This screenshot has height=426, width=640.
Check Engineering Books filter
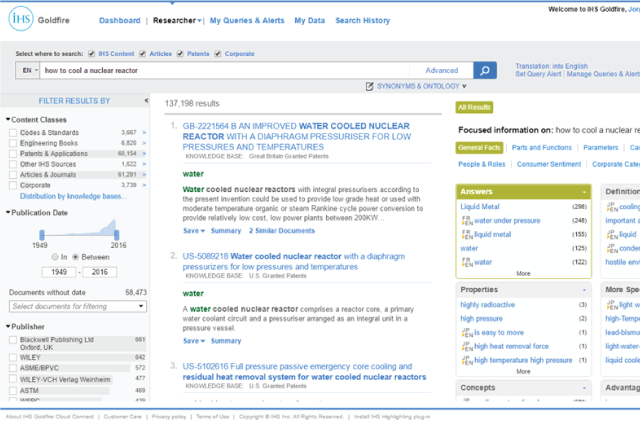tap(13, 143)
